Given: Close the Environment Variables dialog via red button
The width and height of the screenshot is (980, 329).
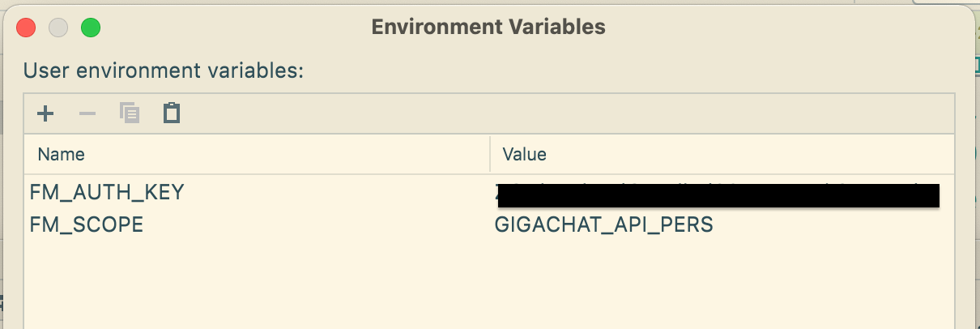Looking at the screenshot, I should coord(26,28).
